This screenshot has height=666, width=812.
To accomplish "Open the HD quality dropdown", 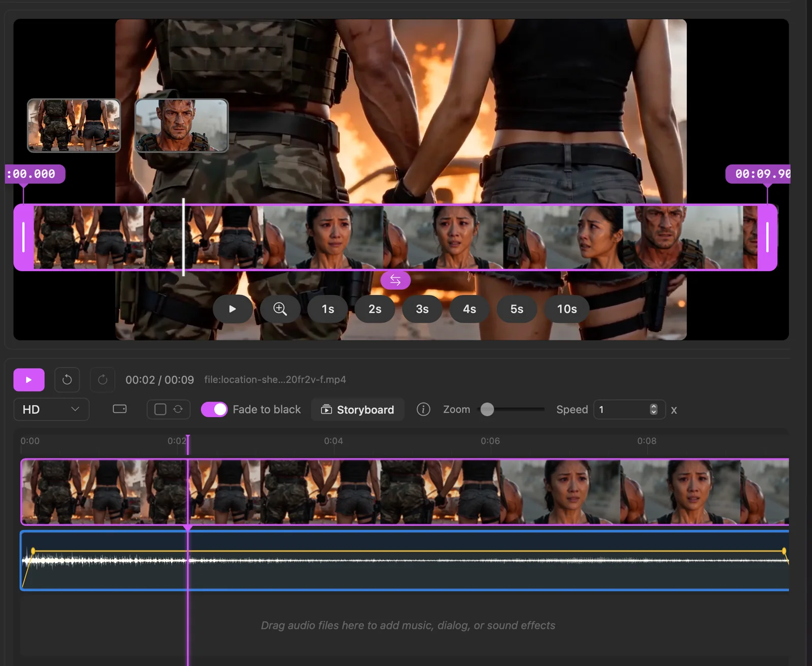I will (51, 410).
